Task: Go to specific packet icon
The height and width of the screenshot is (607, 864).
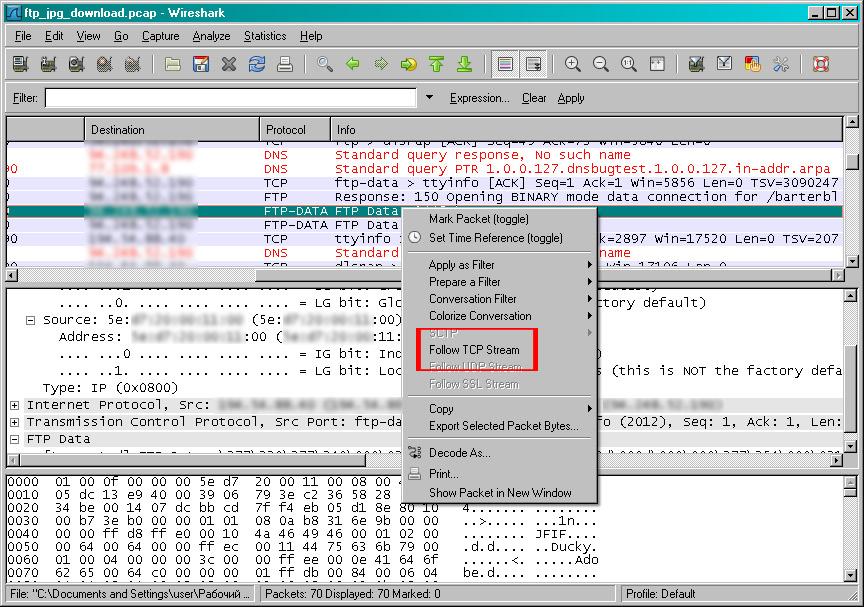Action: pyautogui.click(x=409, y=64)
